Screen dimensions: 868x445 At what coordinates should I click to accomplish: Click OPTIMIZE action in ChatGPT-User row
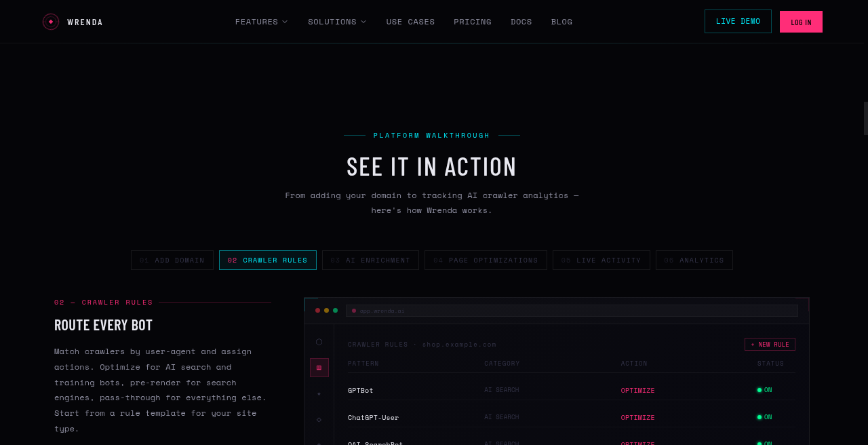(x=638, y=418)
